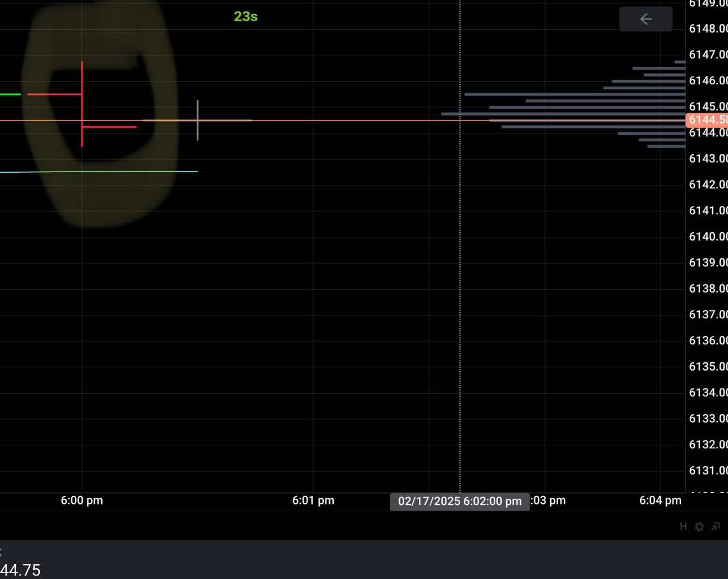
Task: Click the 6131.00 price axis label
Action: coord(708,470)
